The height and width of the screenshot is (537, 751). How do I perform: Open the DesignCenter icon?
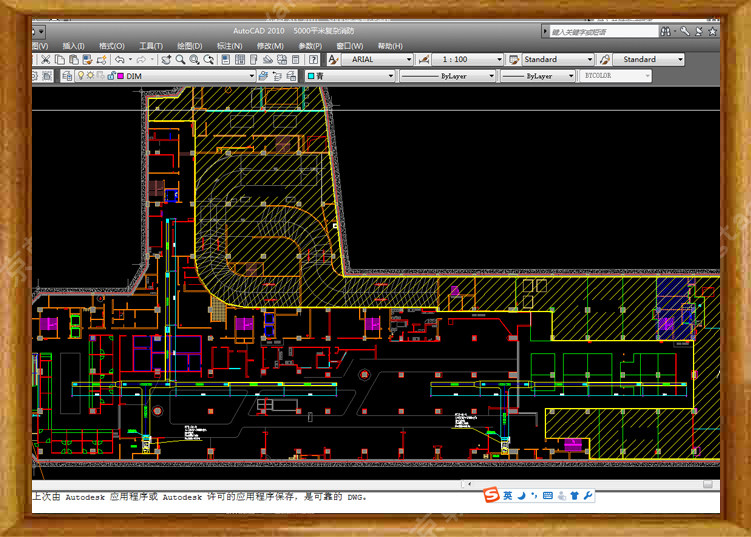tap(240, 59)
